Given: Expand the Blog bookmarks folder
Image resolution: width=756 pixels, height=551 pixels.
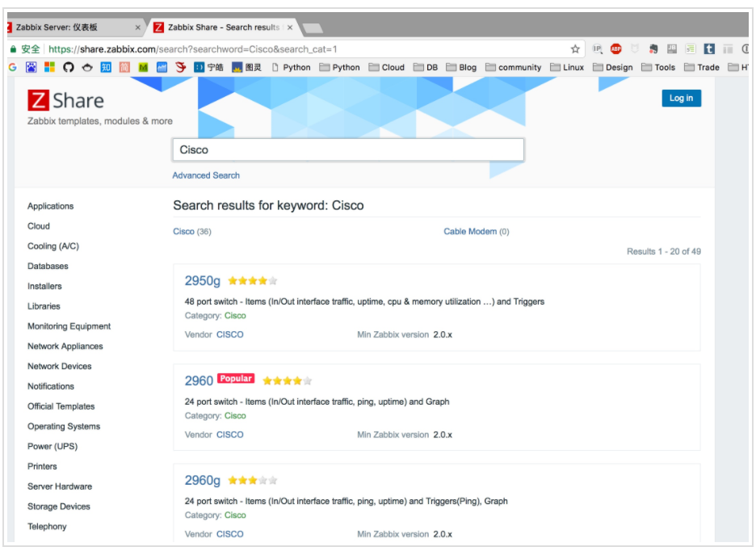Looking at the screenshot, I should point(461,67).
